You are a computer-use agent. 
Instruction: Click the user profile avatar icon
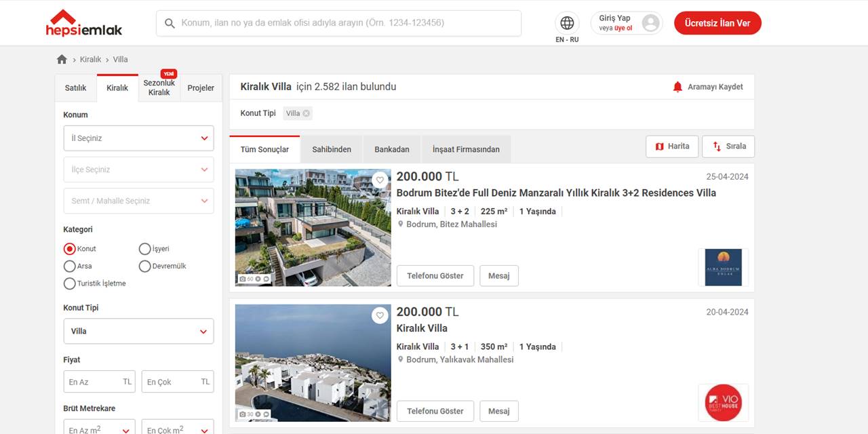click(x=650, y=23)
